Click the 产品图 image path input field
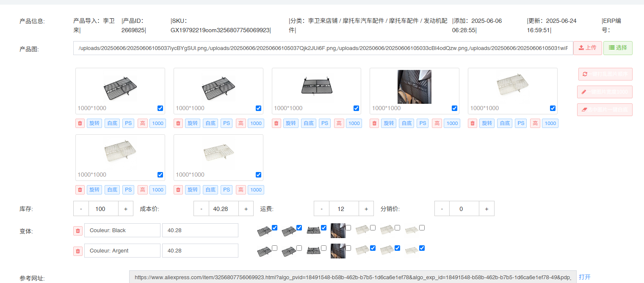This screenshot has width=644, height=283. pyautogui.click(x=323, y=48)
